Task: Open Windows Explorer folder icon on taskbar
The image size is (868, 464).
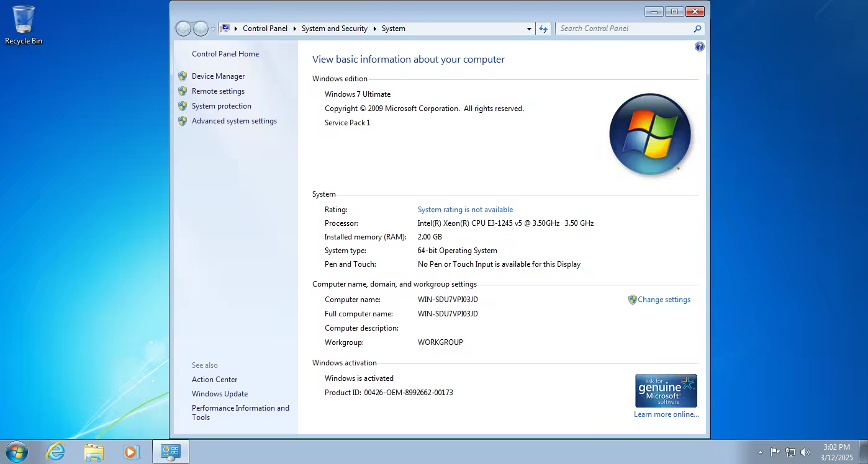Action: tap(94, 452)
